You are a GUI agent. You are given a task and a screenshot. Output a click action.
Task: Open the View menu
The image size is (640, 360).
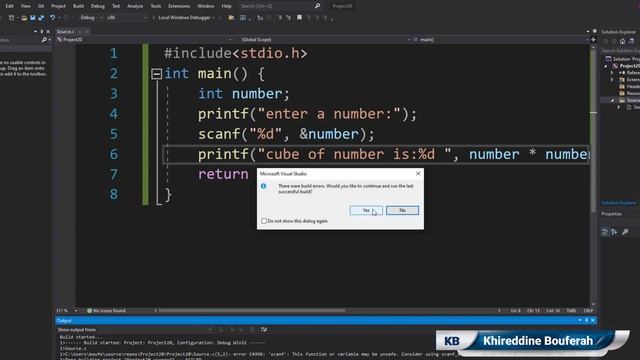[26, 6]
